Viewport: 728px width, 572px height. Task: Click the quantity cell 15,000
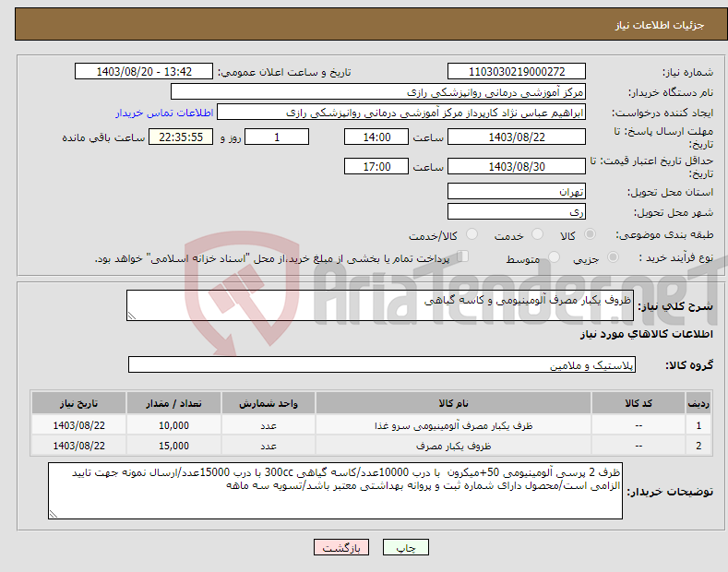[x=173, y=446]
